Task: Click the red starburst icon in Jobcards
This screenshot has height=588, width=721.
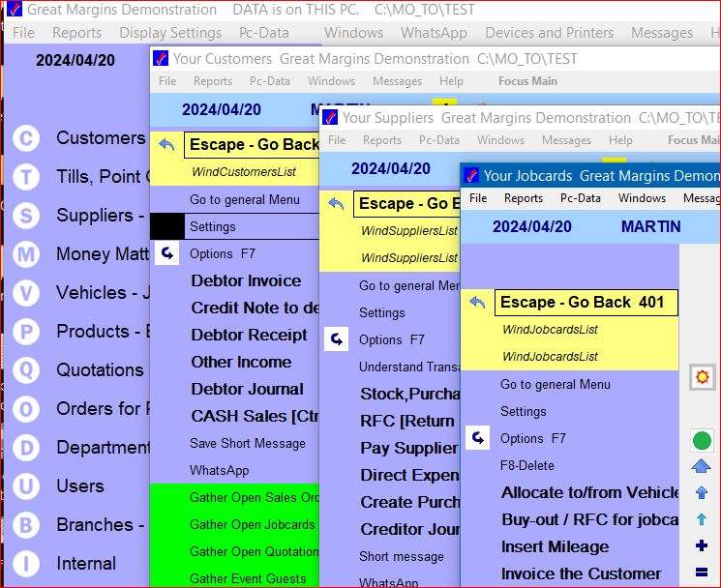Action: 702,376
